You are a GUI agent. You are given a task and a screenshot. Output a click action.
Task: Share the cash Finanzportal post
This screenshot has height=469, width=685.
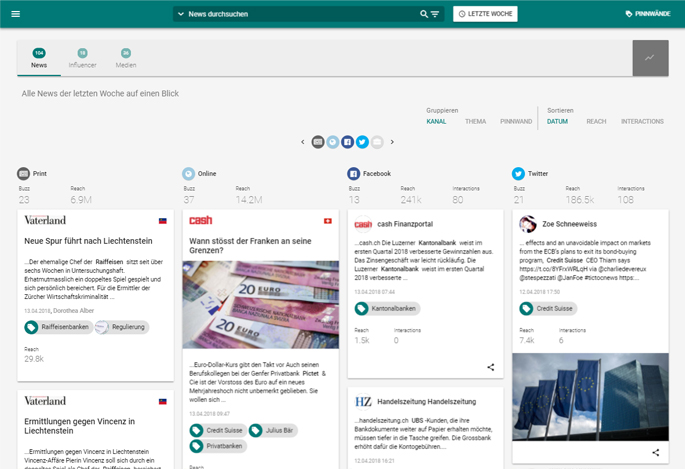491,367
